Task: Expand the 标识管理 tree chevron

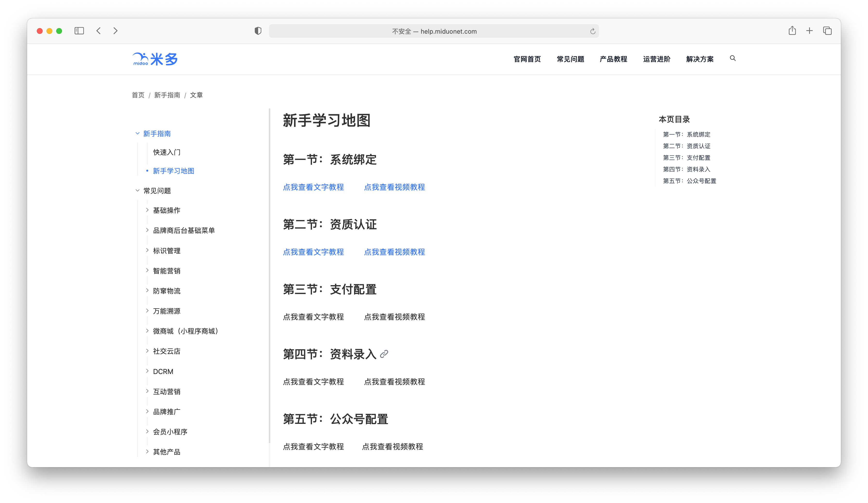Action: (147, 250)
